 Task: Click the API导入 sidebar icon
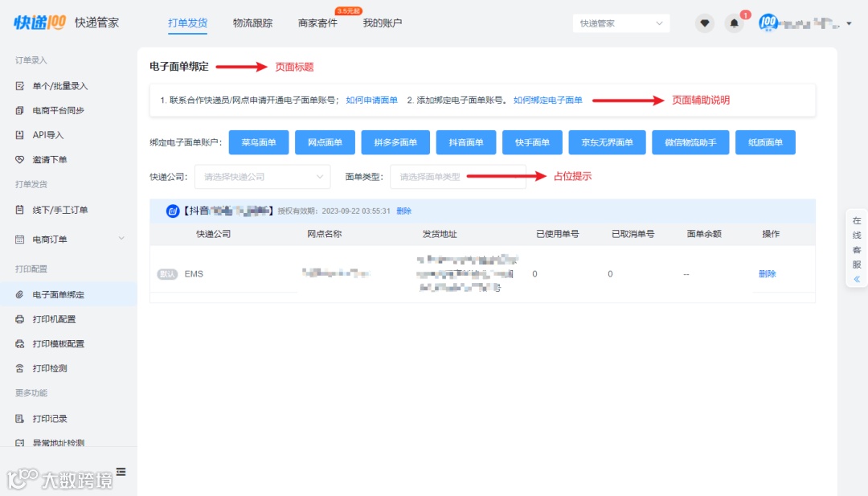(20, 134)
